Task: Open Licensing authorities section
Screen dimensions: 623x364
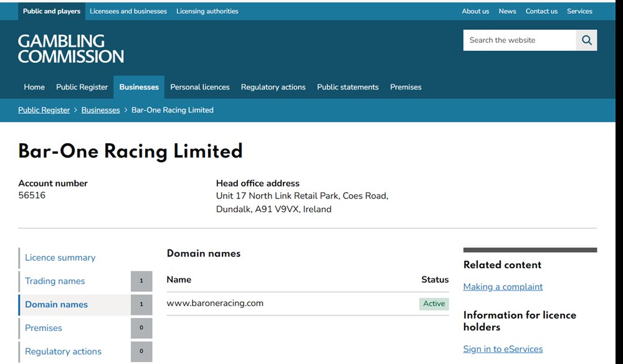Action: 207,11
